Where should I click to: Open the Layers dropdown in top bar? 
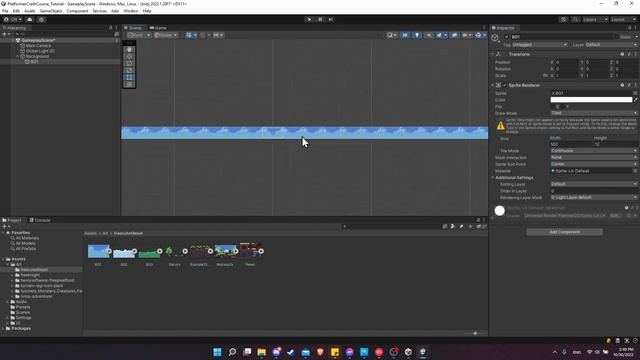click(595, 20)
